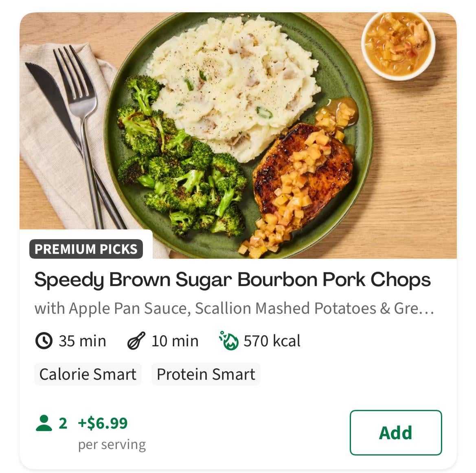Select the Calorie Smart tag
476x473 pixels.
pyautogui.click(x=88, y=374)
